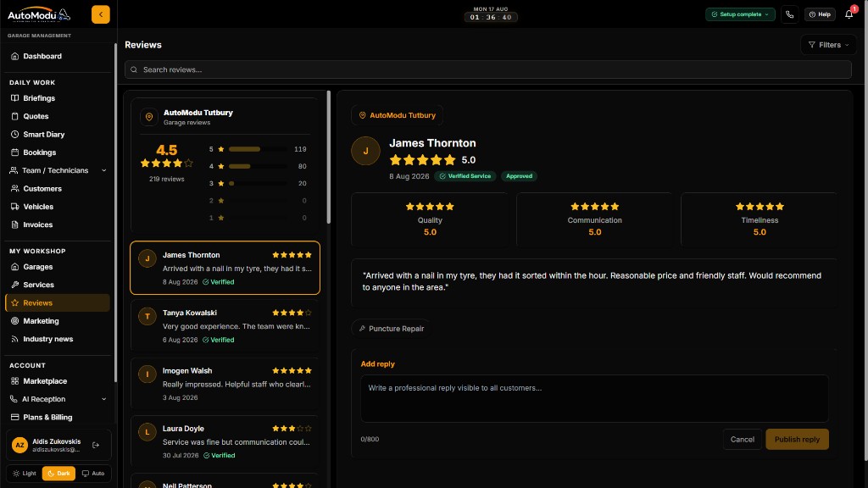Image resolution: width=868 pixels, height=488 pixels.
Task: Expand Team / Technicians submenu
Action: point(58,170)
